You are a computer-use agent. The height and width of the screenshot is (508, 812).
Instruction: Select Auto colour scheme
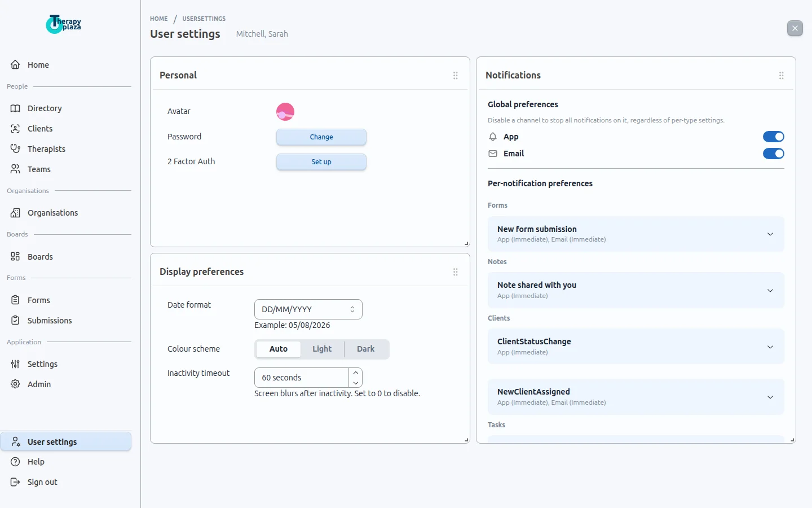[x=279, y=349]
